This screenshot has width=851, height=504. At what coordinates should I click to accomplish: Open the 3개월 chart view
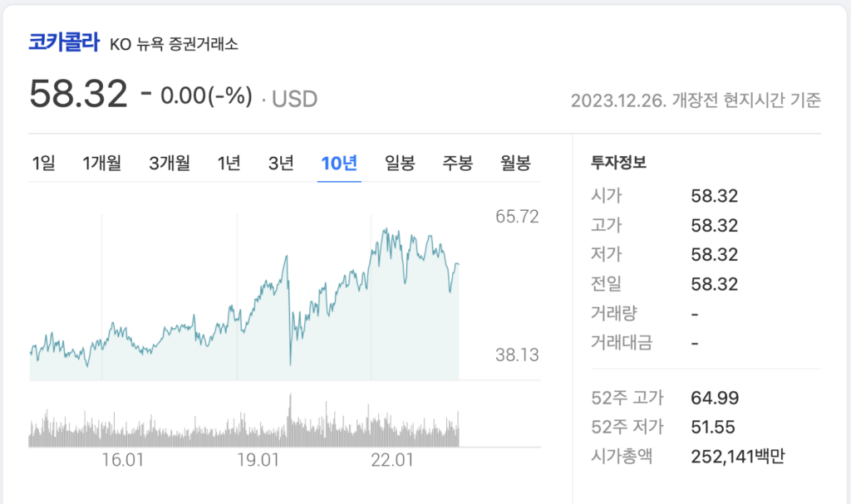pos(170,164)
